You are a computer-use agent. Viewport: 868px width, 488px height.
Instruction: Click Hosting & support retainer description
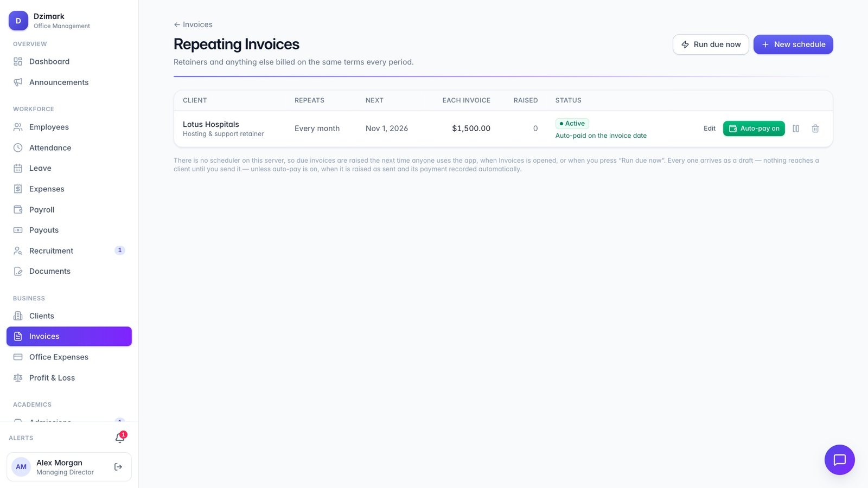click(x=223, y=134)
